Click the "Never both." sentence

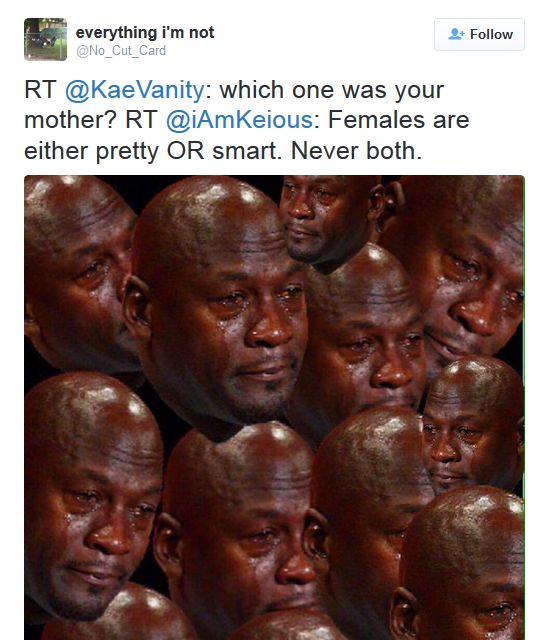356,151
